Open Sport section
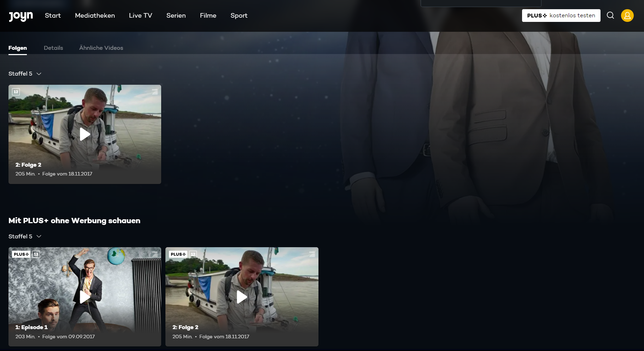The width and height of the screenshot is (644, 351). [239, 16]
